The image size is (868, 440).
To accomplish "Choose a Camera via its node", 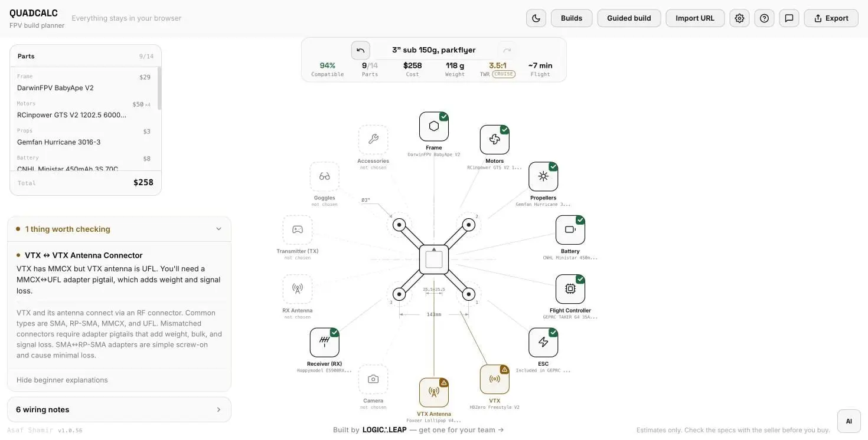I will coord(373,379).
